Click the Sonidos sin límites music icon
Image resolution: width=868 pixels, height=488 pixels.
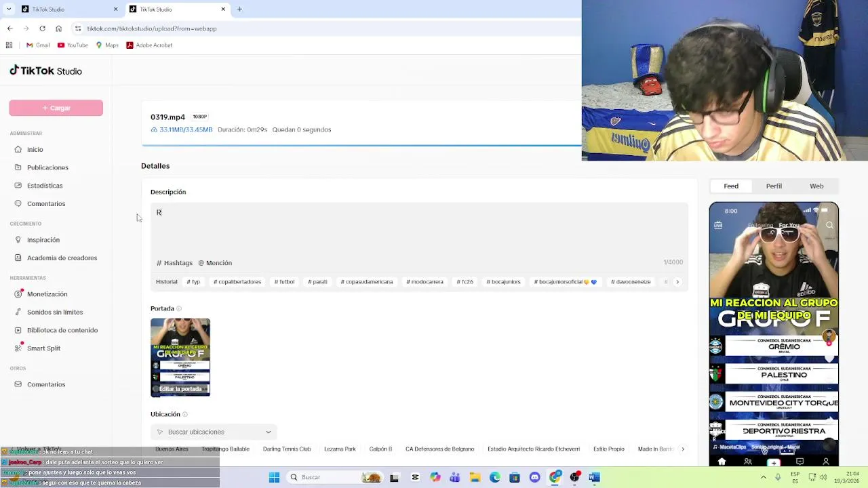(x=18, y=312)
